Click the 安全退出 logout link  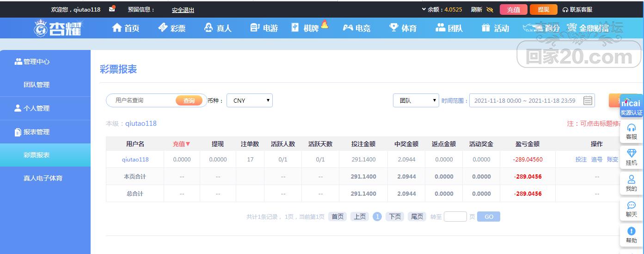[x=183, y=10]
